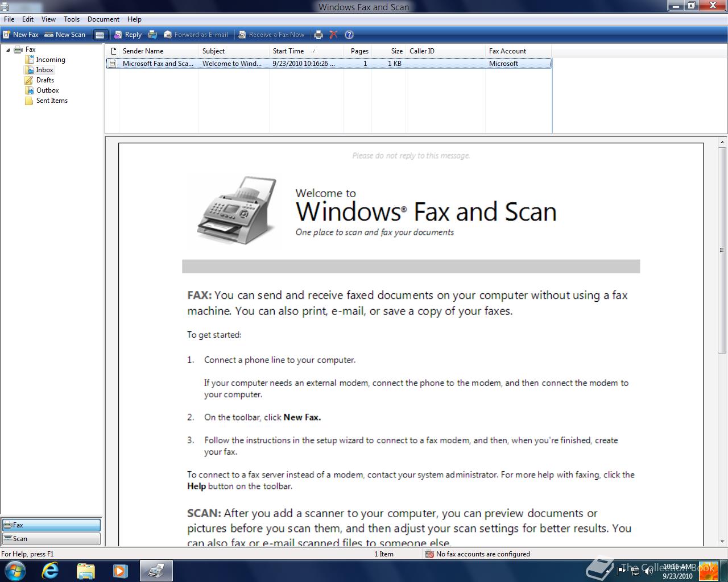Toggle the preview pane toolbar icon

(100, 35)
